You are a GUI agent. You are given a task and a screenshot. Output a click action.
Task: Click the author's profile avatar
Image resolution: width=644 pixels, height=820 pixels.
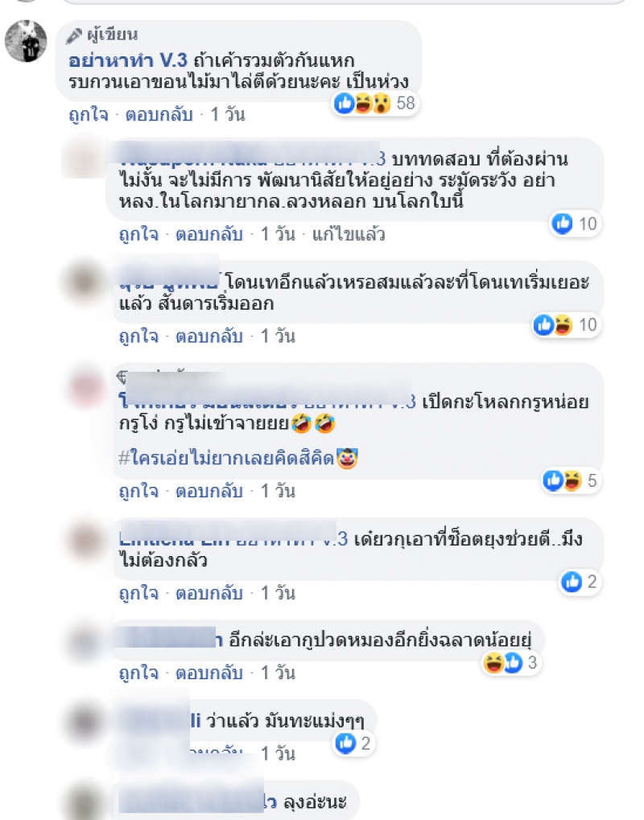26,41
